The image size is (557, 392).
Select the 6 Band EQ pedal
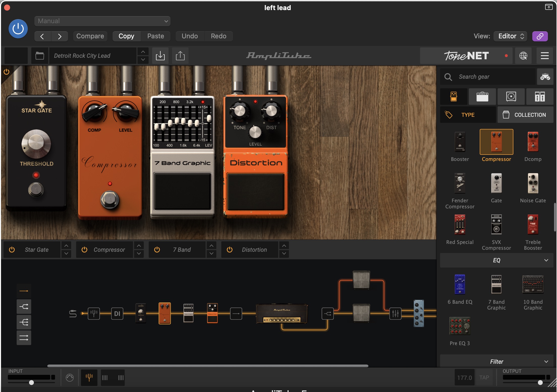460,285
